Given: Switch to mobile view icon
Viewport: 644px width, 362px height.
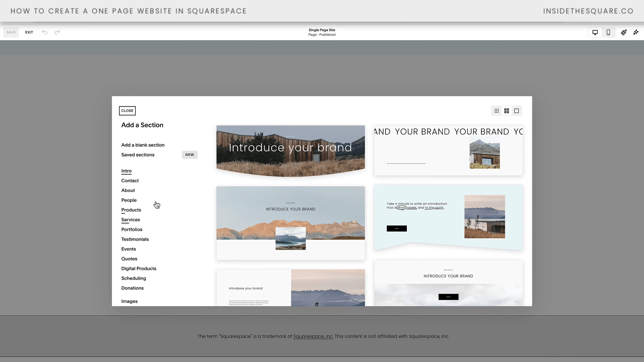Looking at the screenshot, I should click(x=608, y=33).
